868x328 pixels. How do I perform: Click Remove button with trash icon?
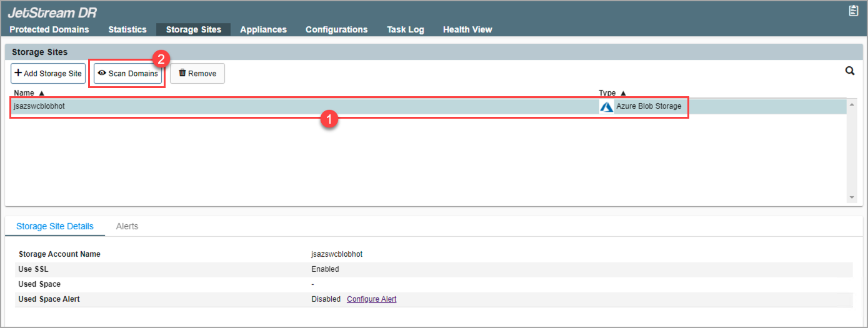pos(197,74)
